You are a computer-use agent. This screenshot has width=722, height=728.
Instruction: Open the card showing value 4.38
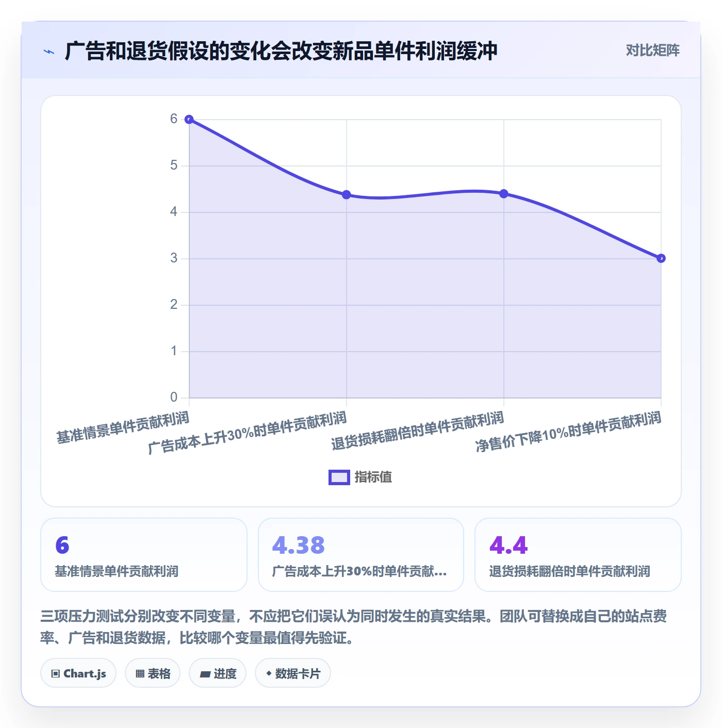(361, 555)
